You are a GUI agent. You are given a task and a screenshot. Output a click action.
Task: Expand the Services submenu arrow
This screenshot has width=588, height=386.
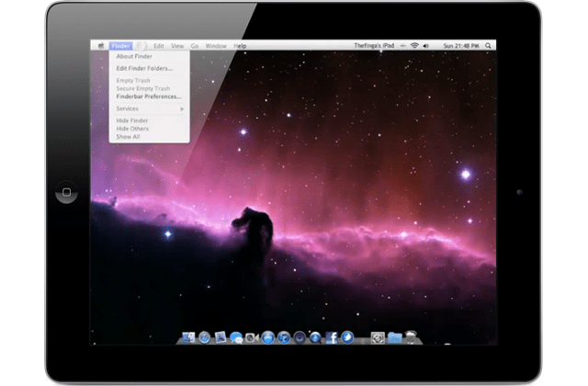(182, 108)
